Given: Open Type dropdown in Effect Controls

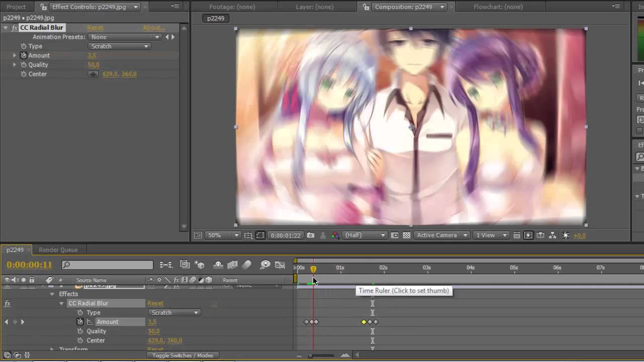Looking at the screenshot, I should pos(119,46).
